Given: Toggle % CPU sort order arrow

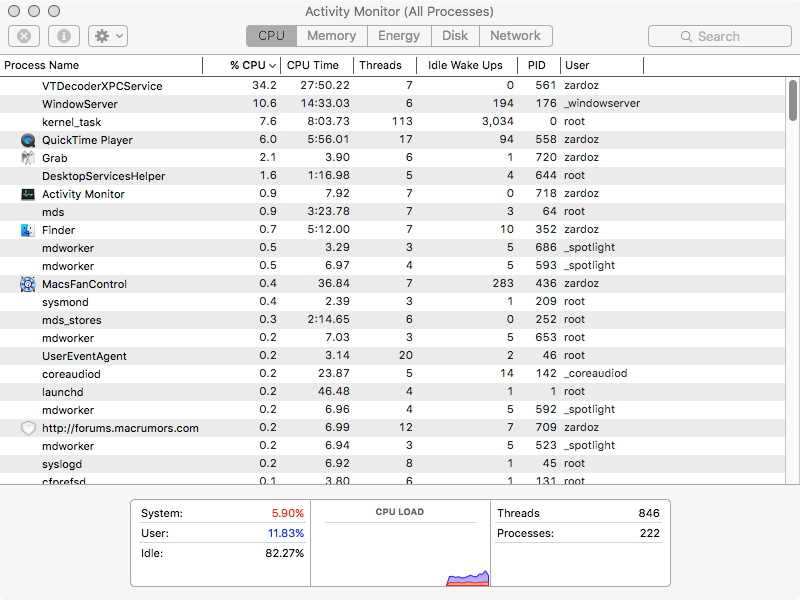Looking at the screenshot, I should (272, 66).
